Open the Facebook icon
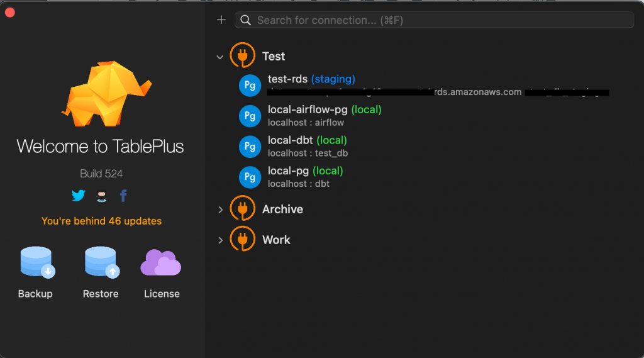 click(x=123, y=196)
